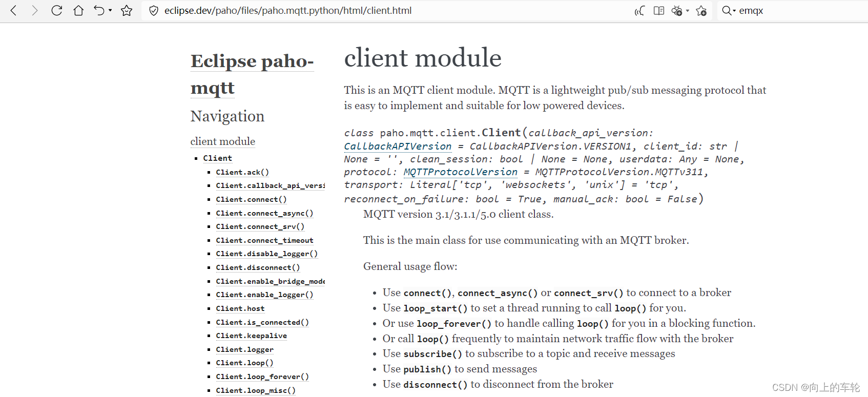Jump to Client.loop() in sidebar
868x397 pixels.
[x=245, y=363]
